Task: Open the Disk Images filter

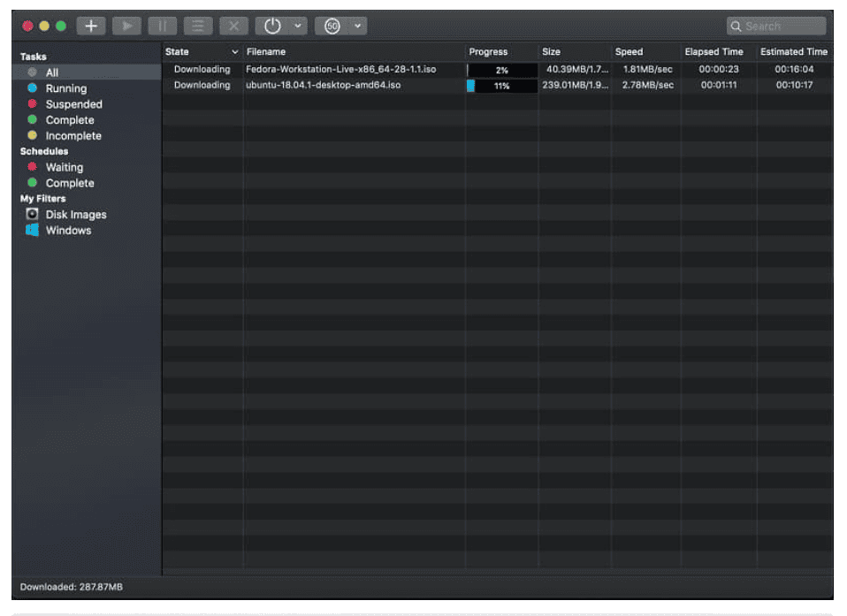Action: pos(76,215)
